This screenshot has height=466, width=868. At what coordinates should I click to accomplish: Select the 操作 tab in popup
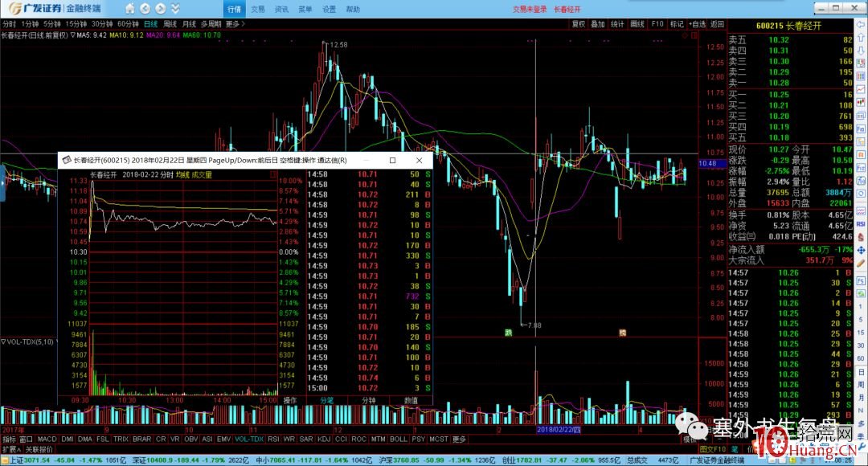tap(290, 400)
